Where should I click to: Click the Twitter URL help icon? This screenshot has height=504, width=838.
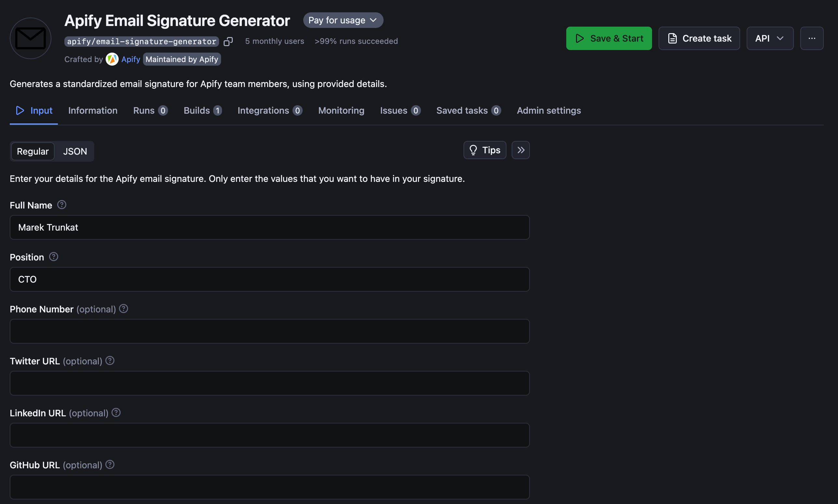pyautogui.click(x=110, y=361)
